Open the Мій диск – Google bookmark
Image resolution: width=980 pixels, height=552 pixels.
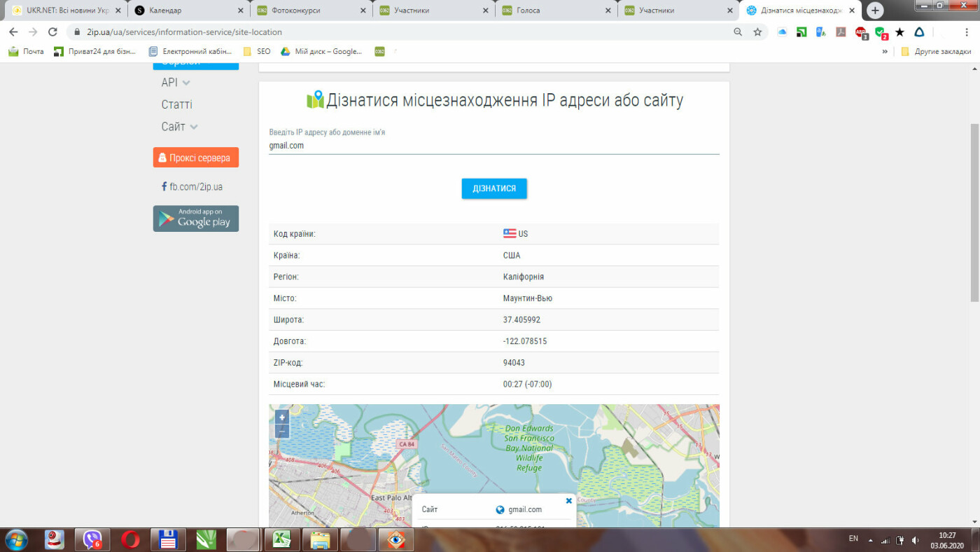pos(321,51)
